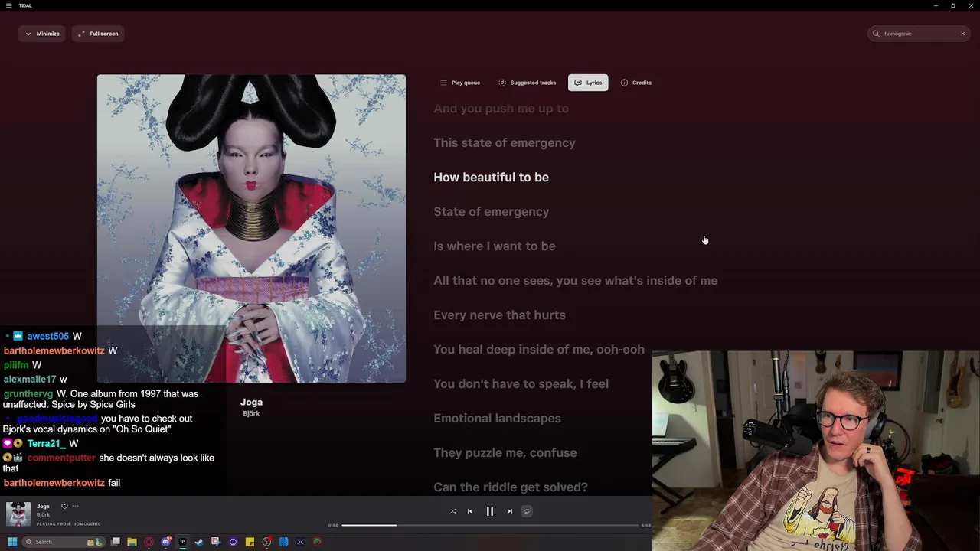
Task: Switch to Suggested tracks tab
Action: pyautogui.click(x=528, y=83)
